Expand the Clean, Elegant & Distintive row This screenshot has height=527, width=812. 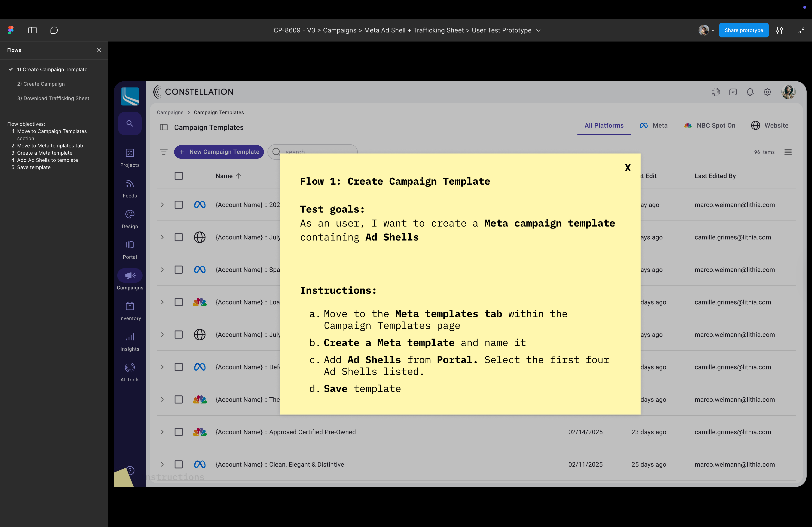(x=162, y=464)
